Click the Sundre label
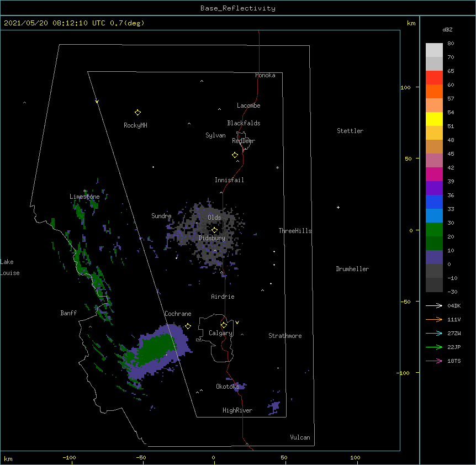The width and height of the screenshot is (476, 465). (161, 216)
